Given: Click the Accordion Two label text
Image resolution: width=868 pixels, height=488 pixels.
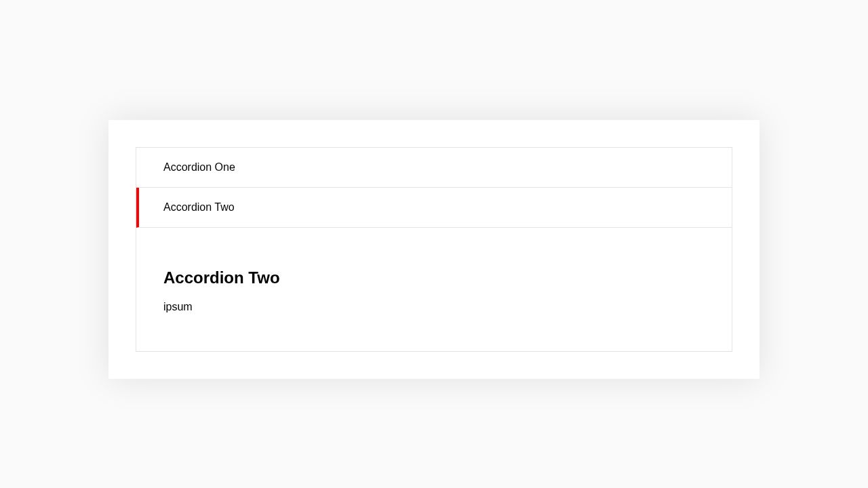Looking at the screenshot, I should [199, 207].
